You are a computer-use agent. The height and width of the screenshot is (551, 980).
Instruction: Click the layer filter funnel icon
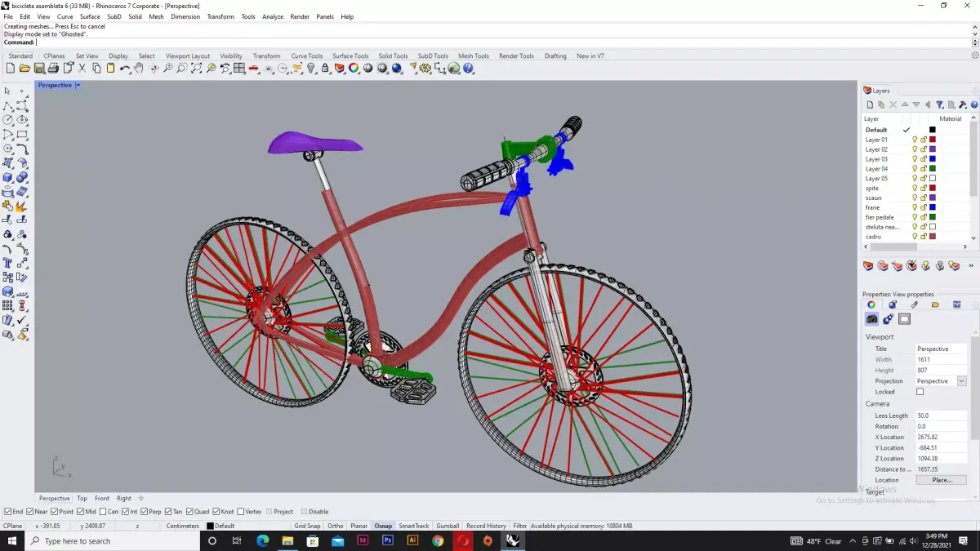click(940, 104)
